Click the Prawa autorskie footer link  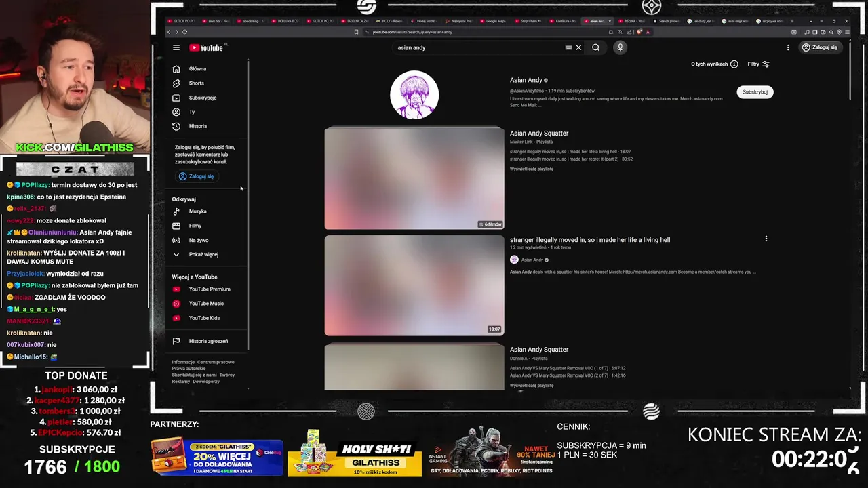pyautogui.click(x=189, y=369)
